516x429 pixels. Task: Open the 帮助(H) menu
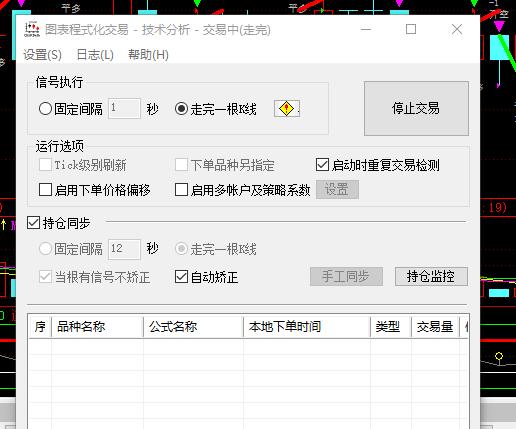point(148,55)
